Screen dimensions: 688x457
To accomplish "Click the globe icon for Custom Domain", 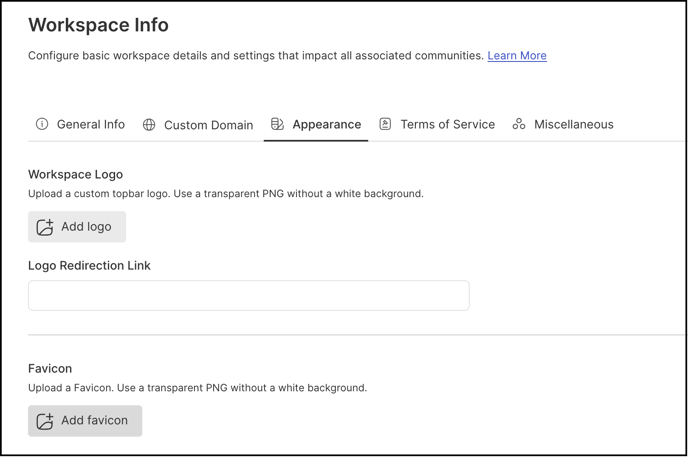I will click(149, 125).
